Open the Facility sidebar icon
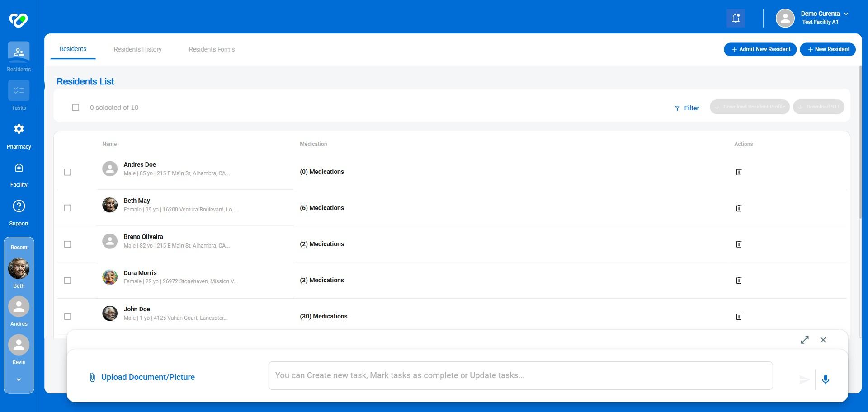 [19, 168]
